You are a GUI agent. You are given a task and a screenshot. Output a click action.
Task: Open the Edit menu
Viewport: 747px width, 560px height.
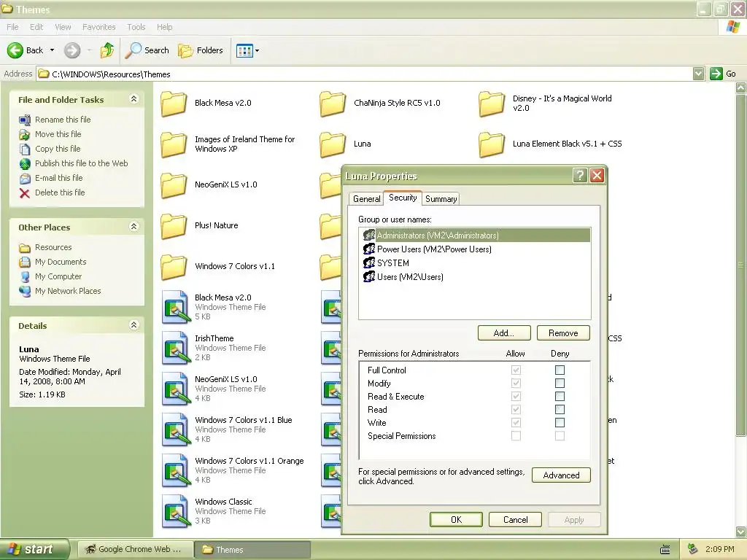(x=36, y=27)
